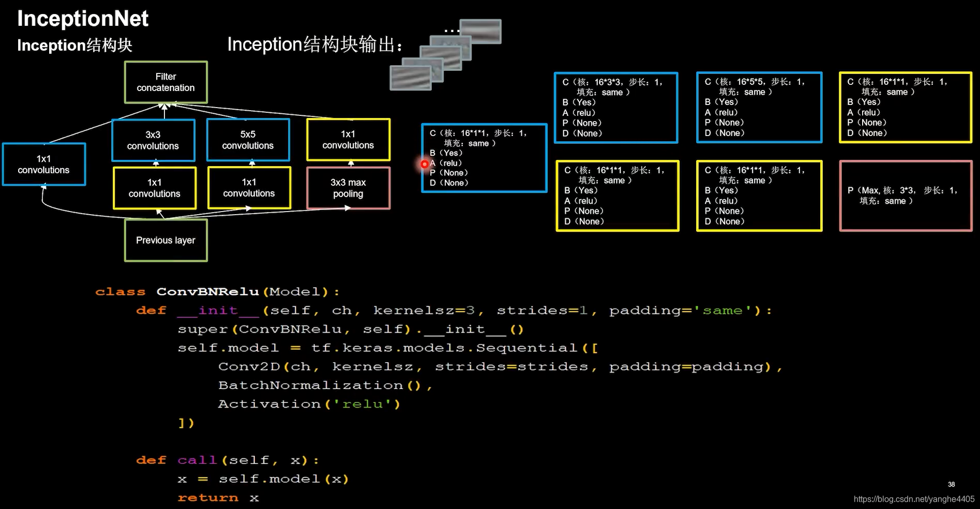Click the closing "])" bracket line
Screen dimensions: 980x509
(186, 423)
